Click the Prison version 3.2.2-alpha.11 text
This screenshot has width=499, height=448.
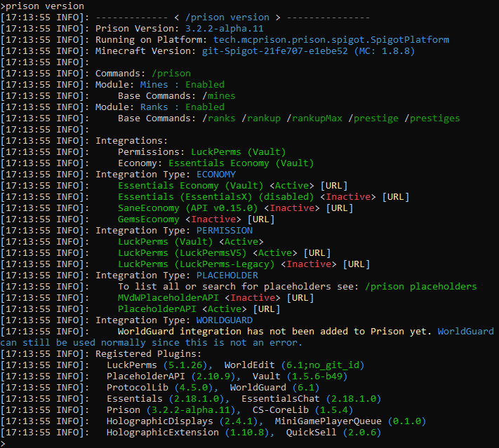[x=224, y=29]
